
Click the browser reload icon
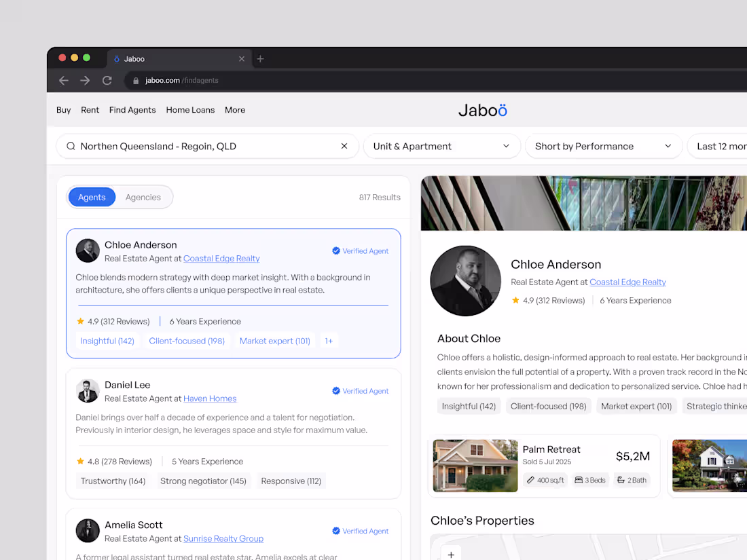pyautogui.click(x=107, y=80)
